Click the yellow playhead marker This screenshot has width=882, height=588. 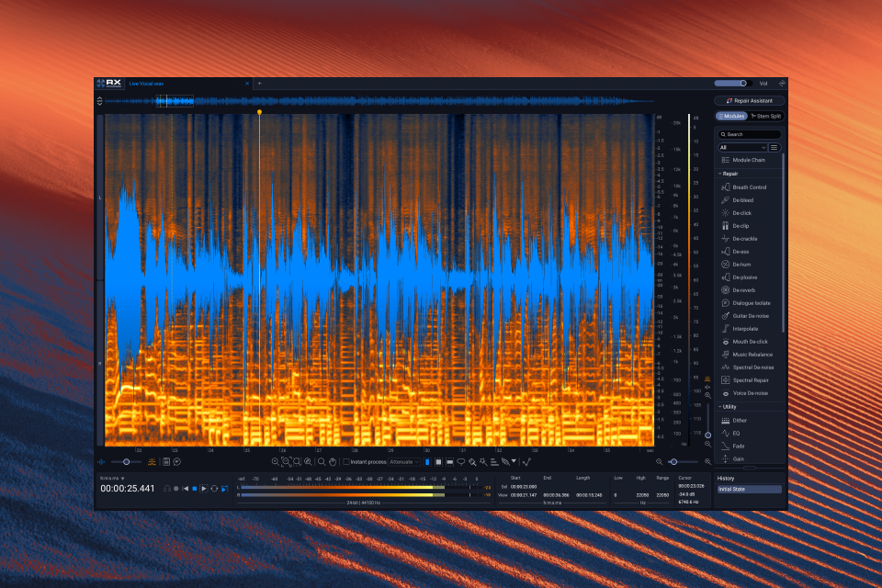tap(259, 112)
